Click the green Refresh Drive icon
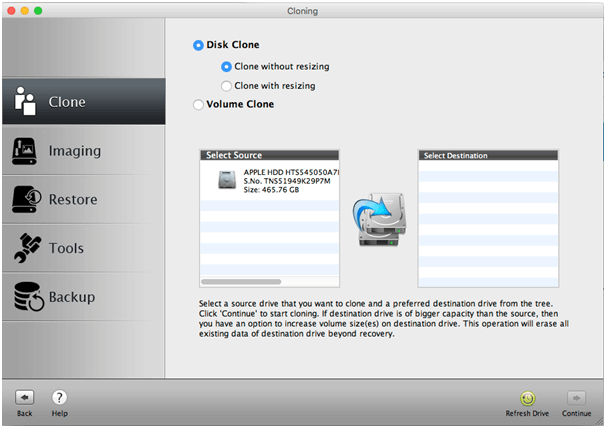606x428 pixels. (x=527, y=397)
